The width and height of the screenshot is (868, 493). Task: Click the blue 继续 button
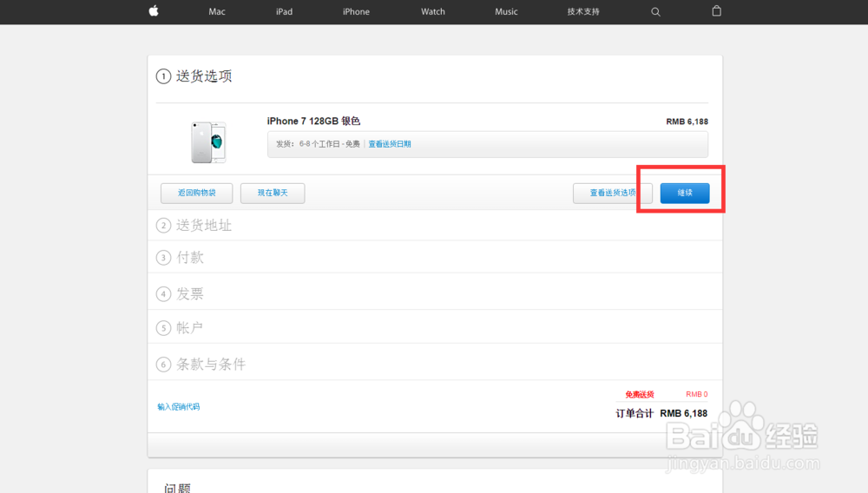[685, 193]
